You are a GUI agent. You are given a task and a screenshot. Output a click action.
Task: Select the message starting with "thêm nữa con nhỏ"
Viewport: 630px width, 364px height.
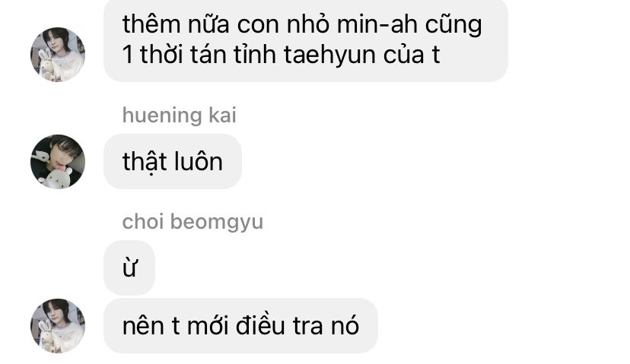click(x=306, y=40)
